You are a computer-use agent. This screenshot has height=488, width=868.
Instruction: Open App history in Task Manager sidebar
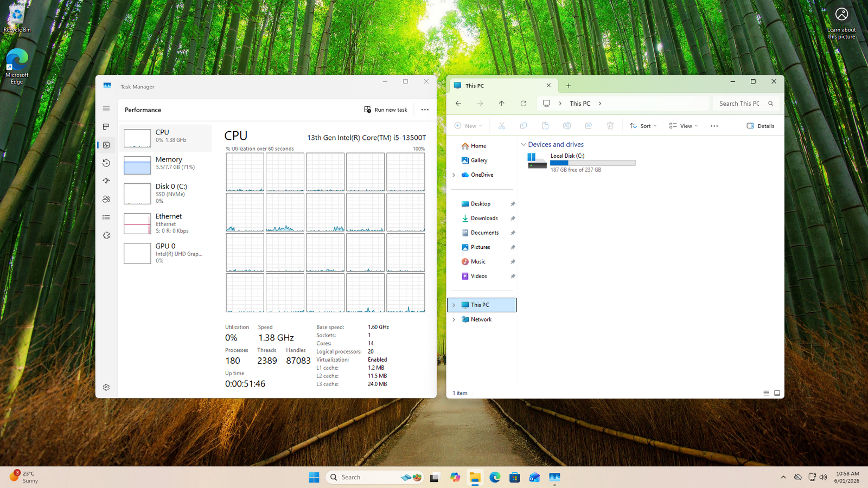pyautogui.click(x=106, y=163)
